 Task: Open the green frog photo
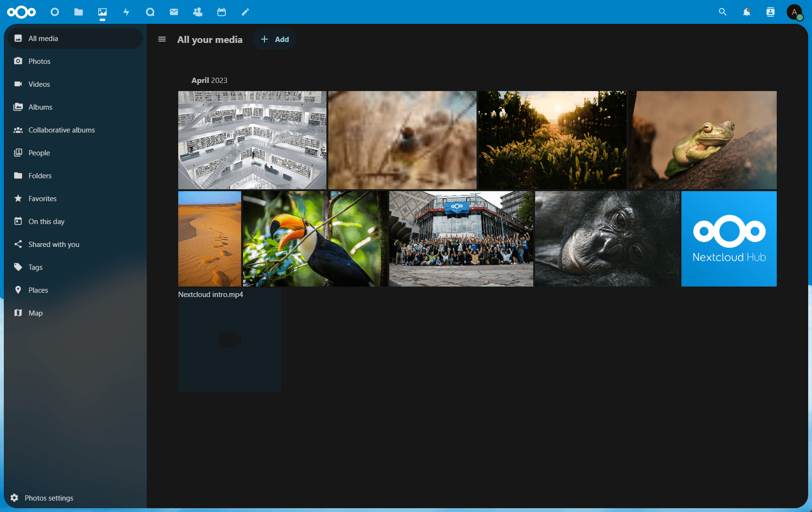coord(702,140)
